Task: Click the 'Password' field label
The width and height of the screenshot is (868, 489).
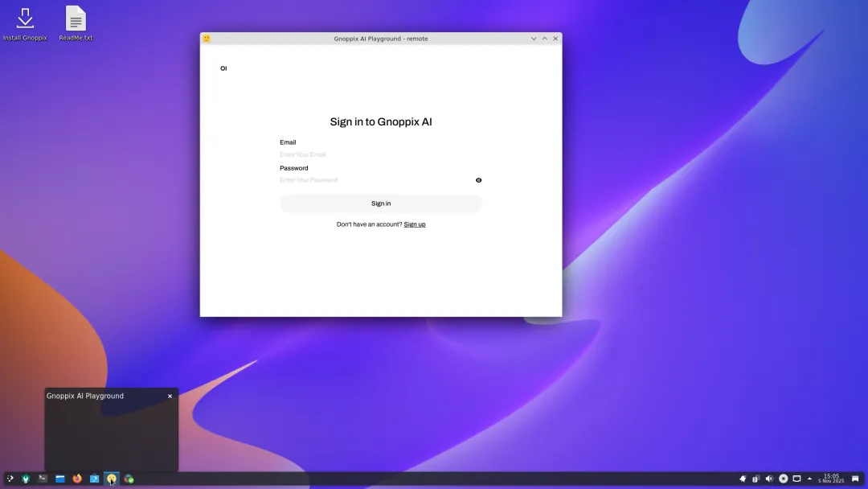Action: 294,168
